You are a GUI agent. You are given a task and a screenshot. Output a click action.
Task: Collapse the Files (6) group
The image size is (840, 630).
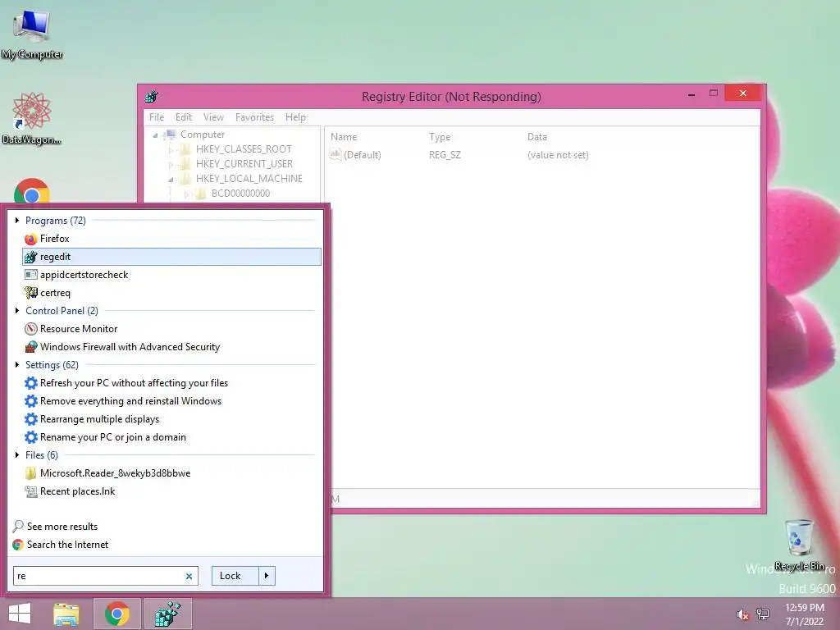[17, 454]
